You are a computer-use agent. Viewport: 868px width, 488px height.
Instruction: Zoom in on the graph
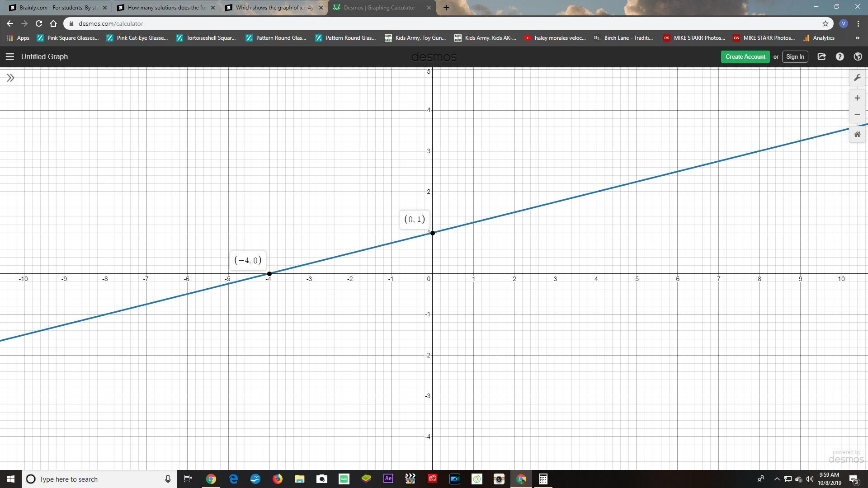(857, 98)
